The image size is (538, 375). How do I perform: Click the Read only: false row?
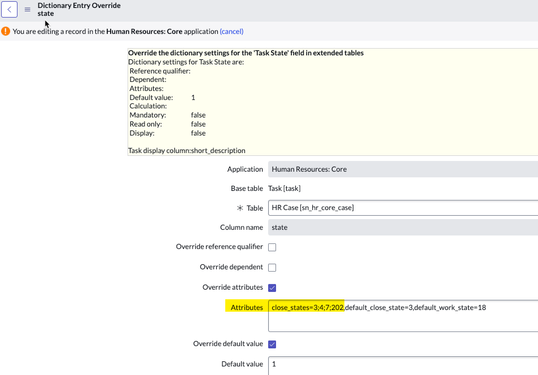tap(167, 124)
